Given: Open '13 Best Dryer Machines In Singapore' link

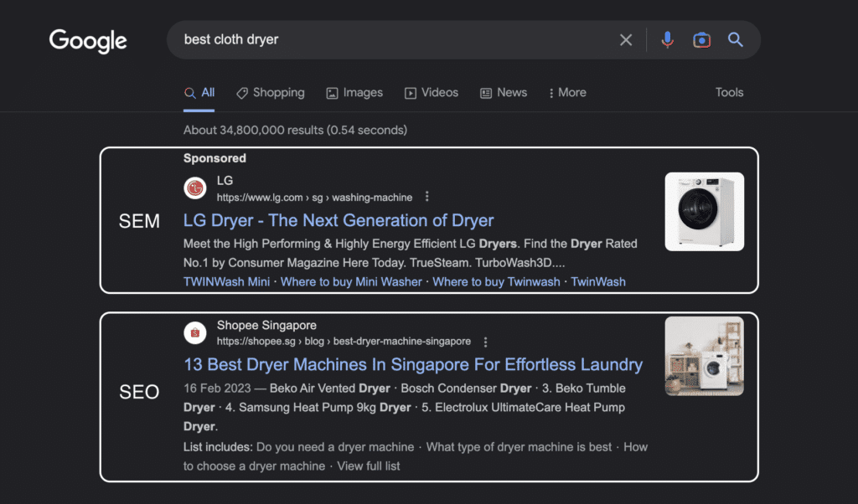Looking at the screenshot, I should [413, 365].
